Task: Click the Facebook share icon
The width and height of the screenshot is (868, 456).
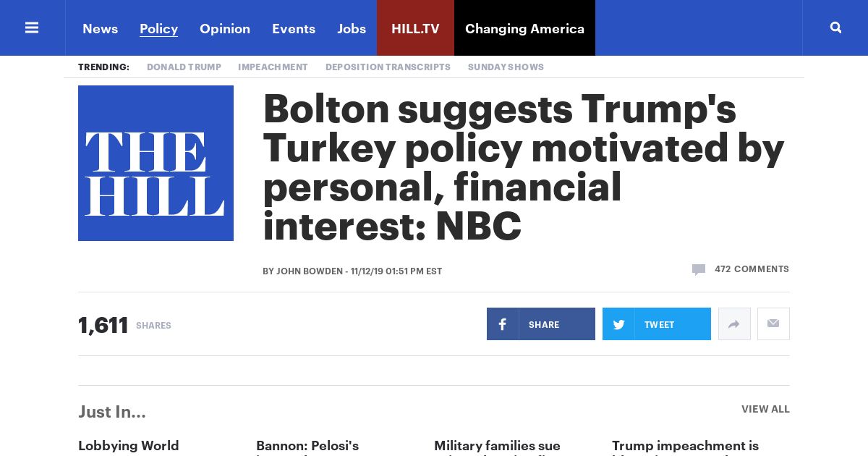Action: tap(503, 324)
